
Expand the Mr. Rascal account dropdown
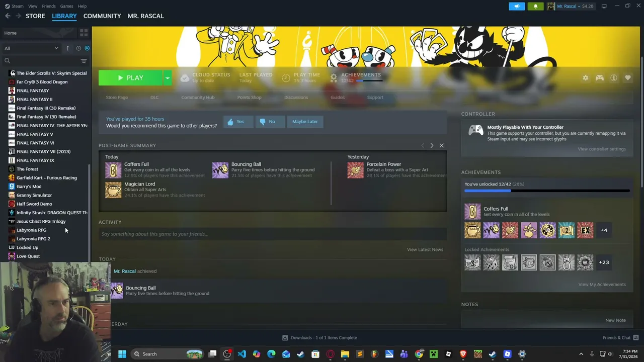click(x=570, y=6)
